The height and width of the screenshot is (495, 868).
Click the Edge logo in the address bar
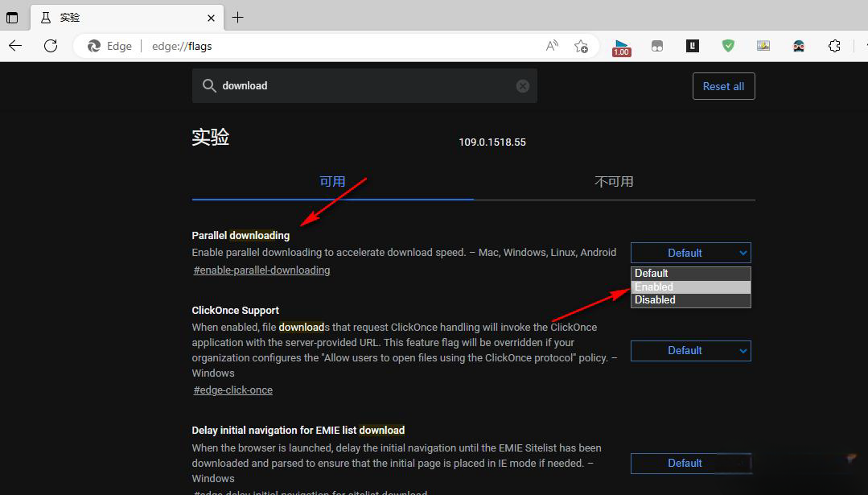point(94,46)
